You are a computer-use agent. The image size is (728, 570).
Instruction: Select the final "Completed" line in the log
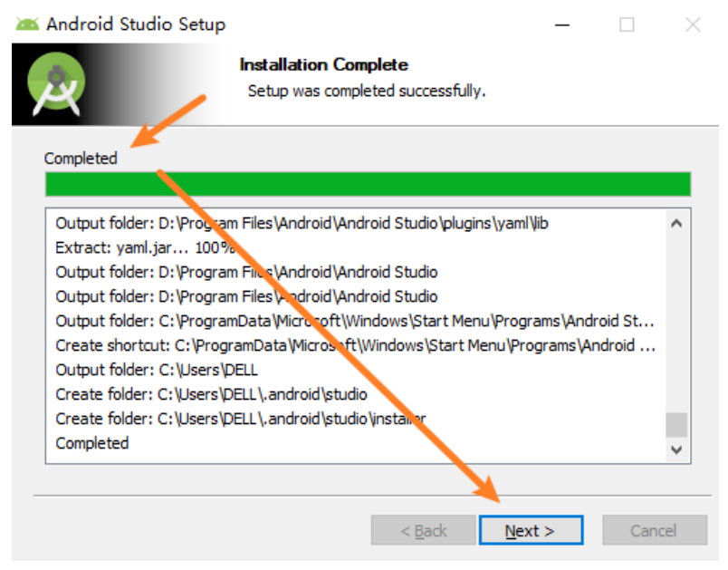[x=92, y=443]
